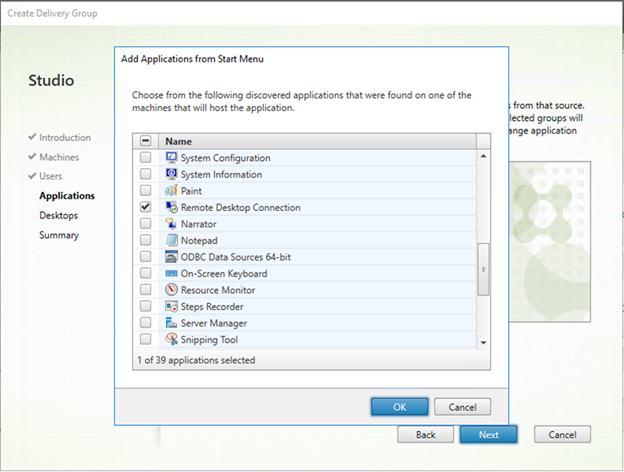The image size is (624, 472).
Task: Click the On-Screen Keyboard icon
Action: 171,273
